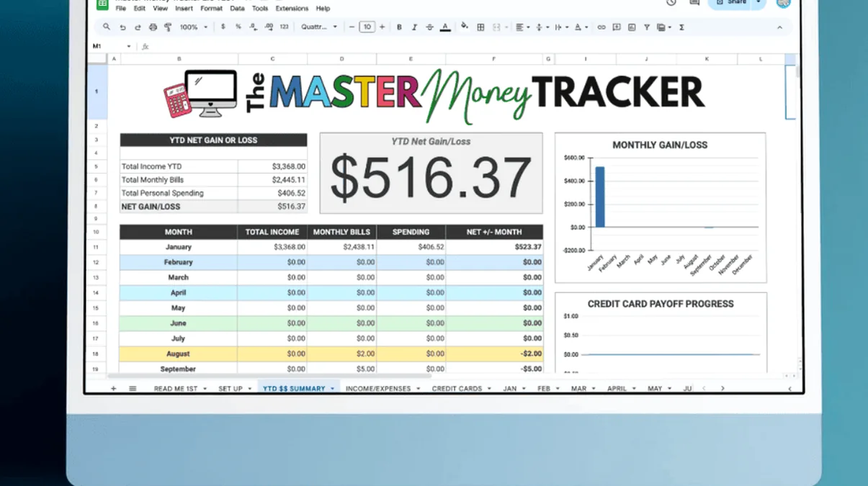
Task: Expand the YTD $$ SUMMARY tab arrow
Action: pyautogui.click(x=332, y=389)
